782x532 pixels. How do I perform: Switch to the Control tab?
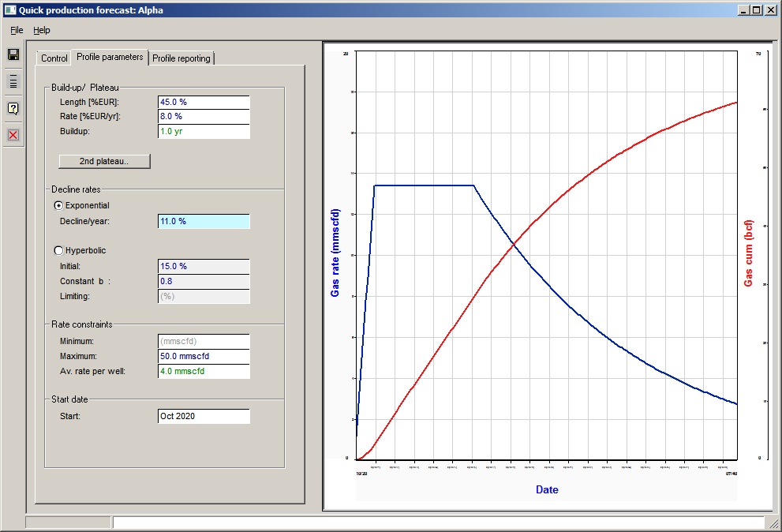(x=54, y=58)
